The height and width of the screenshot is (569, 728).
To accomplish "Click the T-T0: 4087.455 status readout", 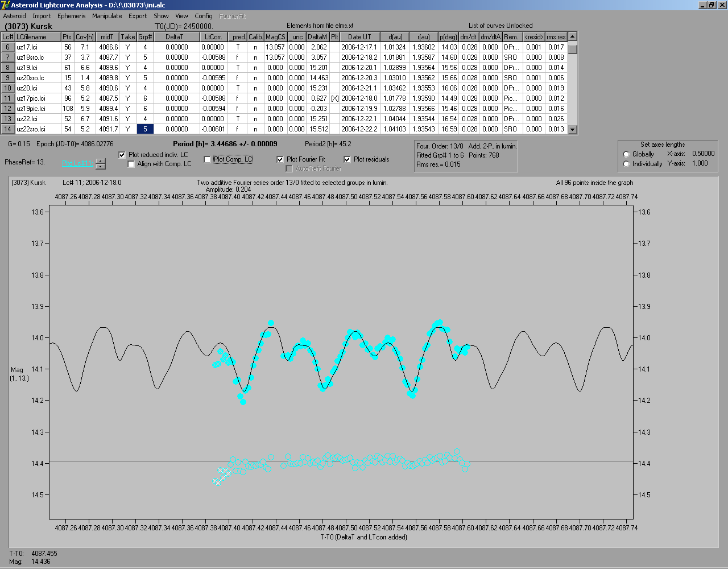I will coord(34,553).
